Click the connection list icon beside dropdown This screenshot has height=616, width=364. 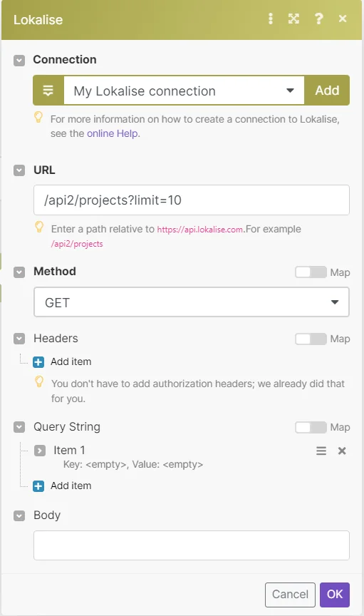(48, 91)
